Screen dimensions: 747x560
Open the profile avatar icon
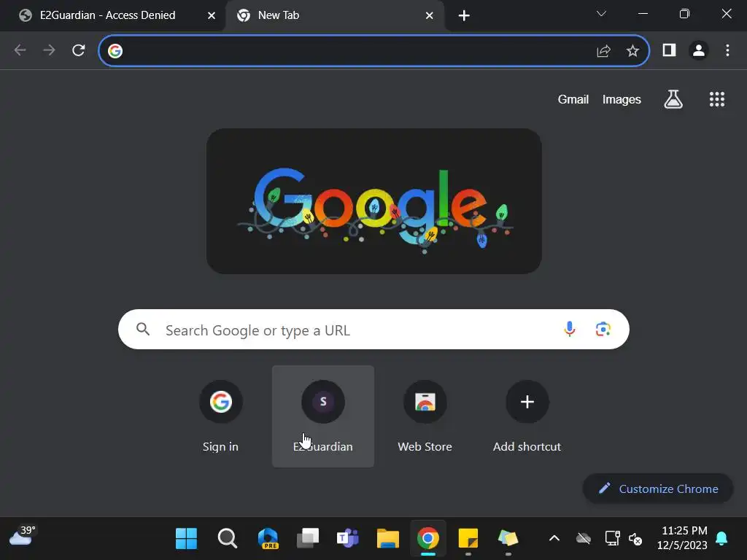pyautogui.click(x=698, y=50)
